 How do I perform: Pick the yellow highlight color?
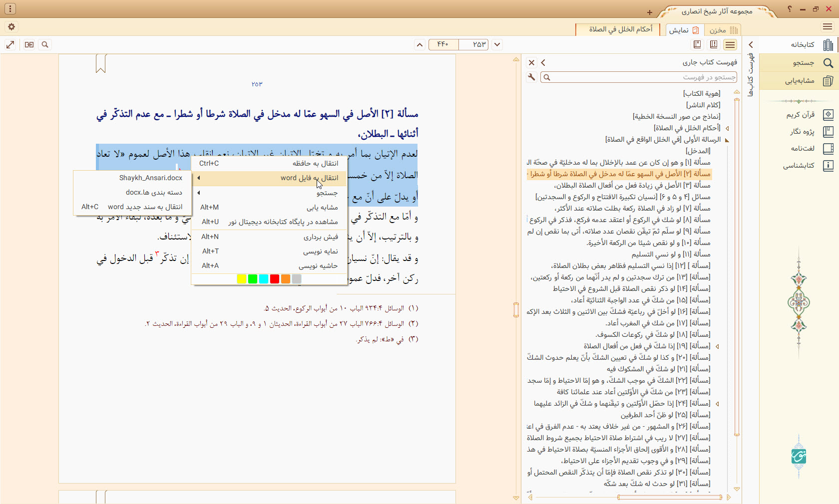(242, 279)
